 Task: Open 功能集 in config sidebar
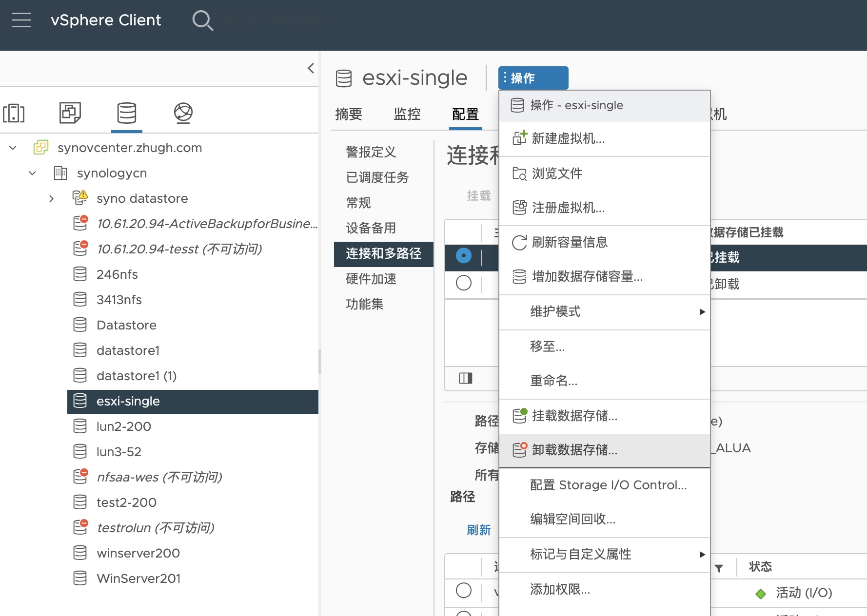point(365,304)
